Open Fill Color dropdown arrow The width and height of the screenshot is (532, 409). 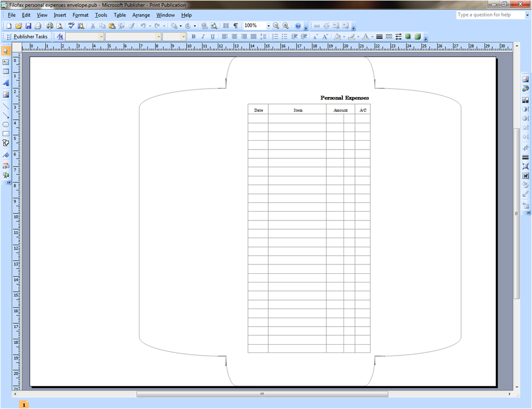point(344,36)
